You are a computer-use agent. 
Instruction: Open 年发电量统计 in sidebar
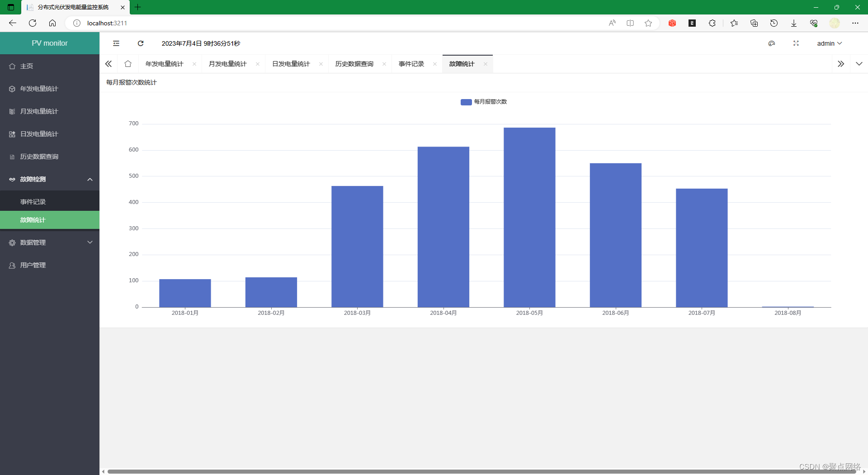click(x=50, y=89)
